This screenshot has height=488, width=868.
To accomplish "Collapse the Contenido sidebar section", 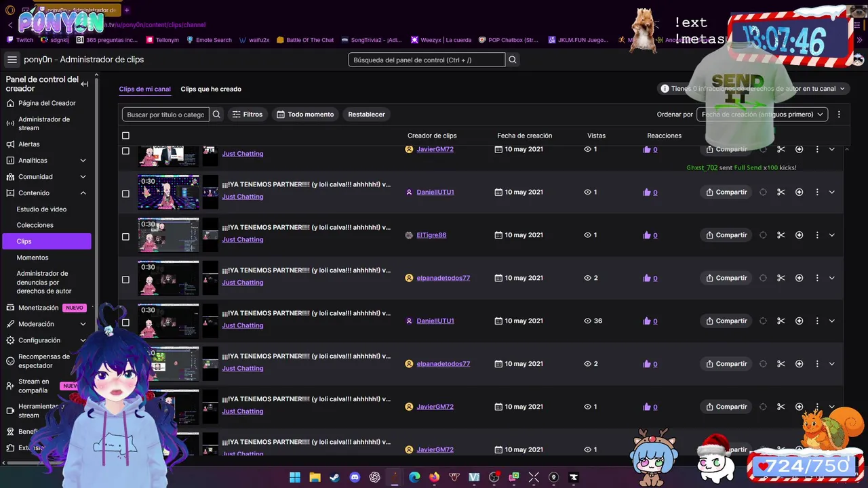I will click(x=83, y=193).
